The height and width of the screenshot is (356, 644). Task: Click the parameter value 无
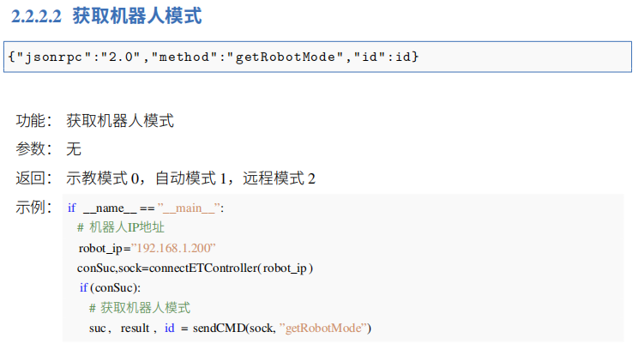click(74, 149)
